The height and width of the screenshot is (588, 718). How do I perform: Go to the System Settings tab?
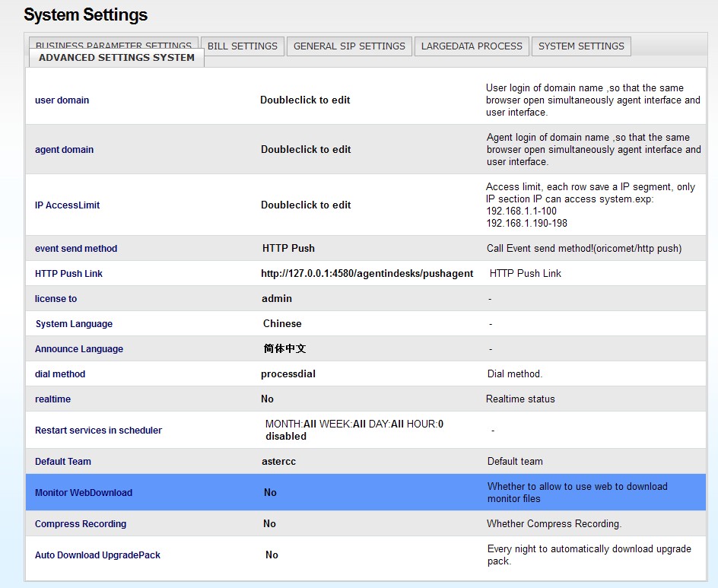tap(581, 46)
